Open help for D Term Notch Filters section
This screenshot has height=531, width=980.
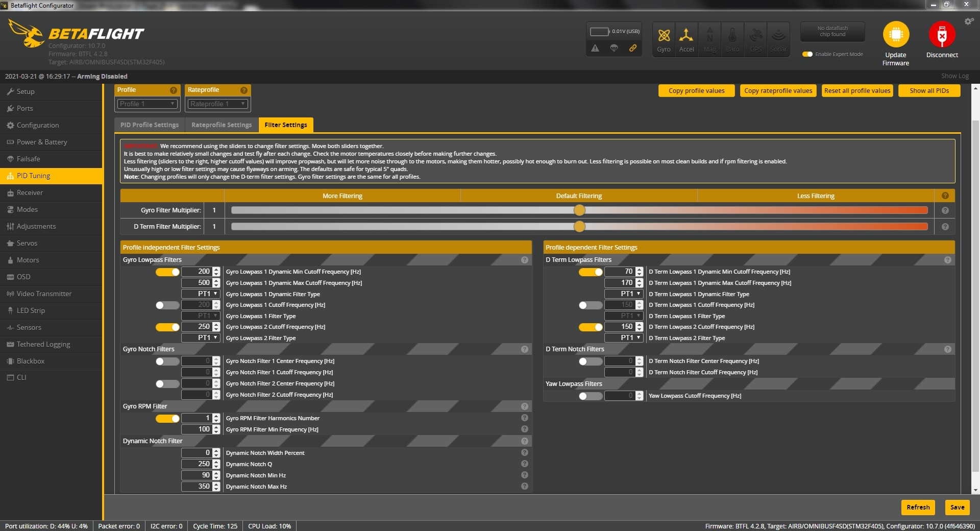tap(948, 349)
